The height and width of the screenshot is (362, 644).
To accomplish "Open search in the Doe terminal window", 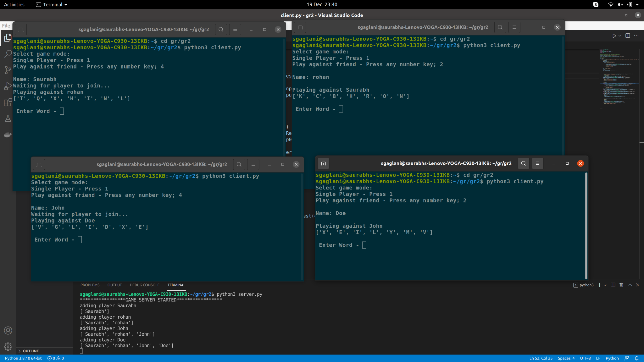I will click(x=524, y=163).
